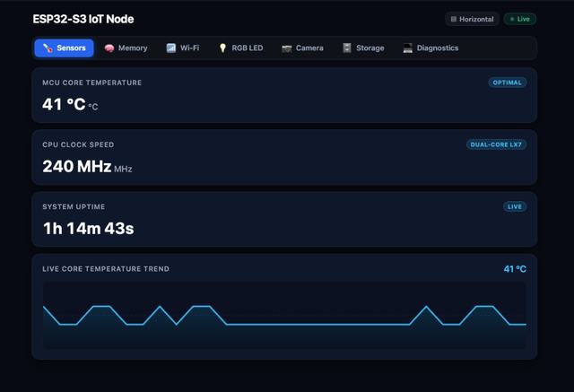Click the camera icon beside Camera
Viewport: 574px width, 392px height.
(287, 48)
